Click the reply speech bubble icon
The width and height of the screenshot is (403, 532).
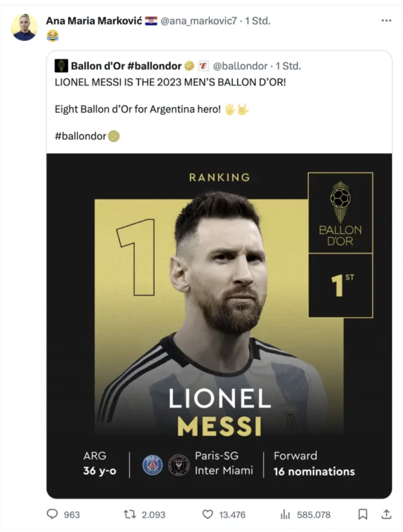[52, 515]
